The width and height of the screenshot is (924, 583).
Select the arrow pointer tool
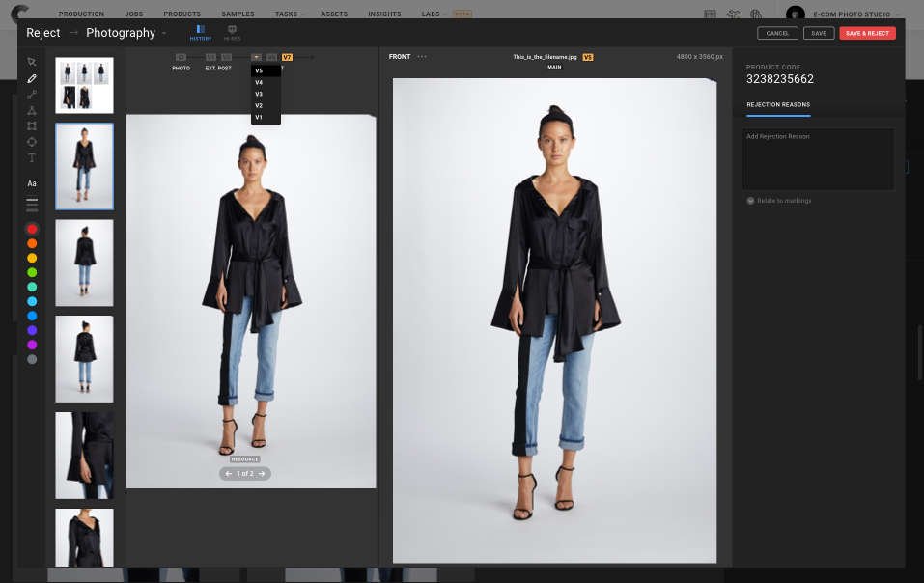[32, 62]
